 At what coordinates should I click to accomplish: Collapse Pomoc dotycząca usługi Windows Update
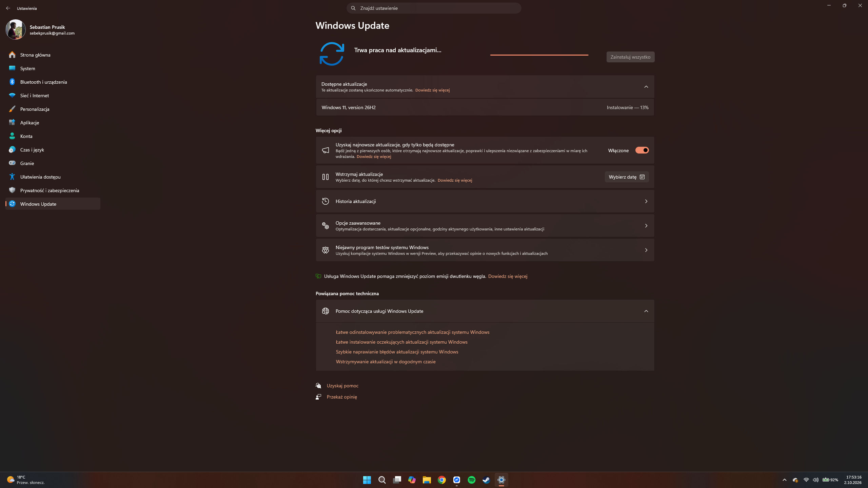646,311
